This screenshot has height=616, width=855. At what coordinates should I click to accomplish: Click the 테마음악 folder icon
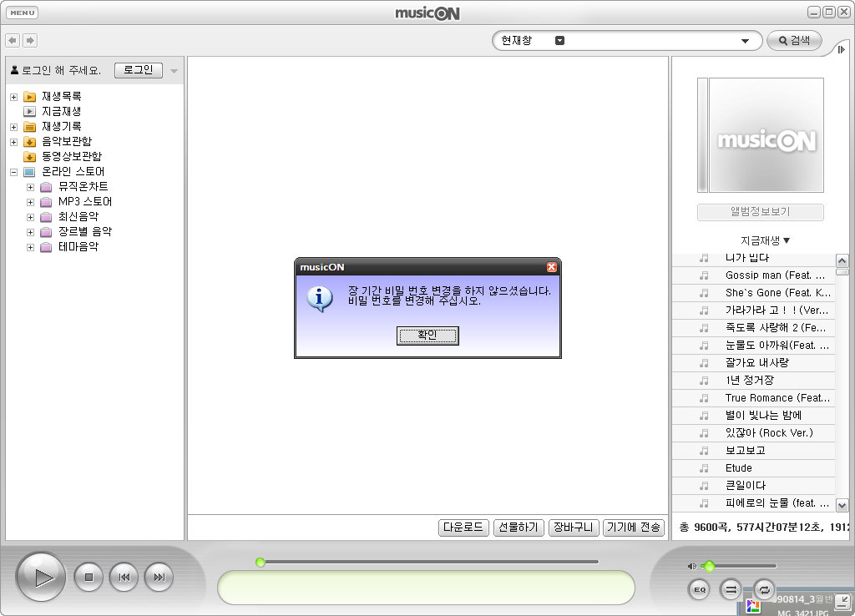[47, 248]
